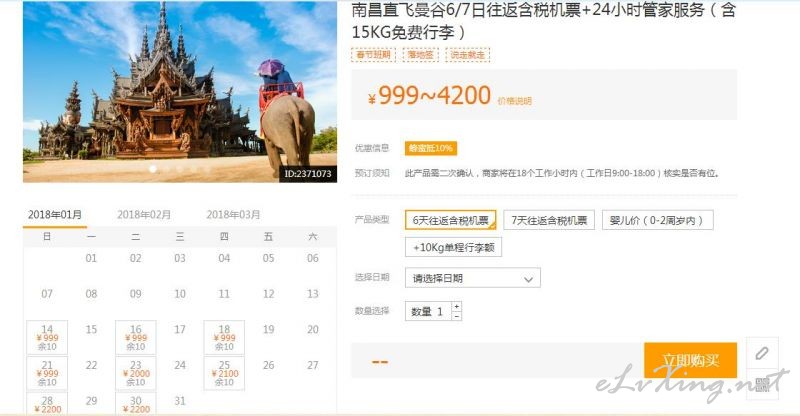The width and height of the screenshot is (800, 416).
Task: Click the 立即购买 buy button
Action: coord(690,360)
